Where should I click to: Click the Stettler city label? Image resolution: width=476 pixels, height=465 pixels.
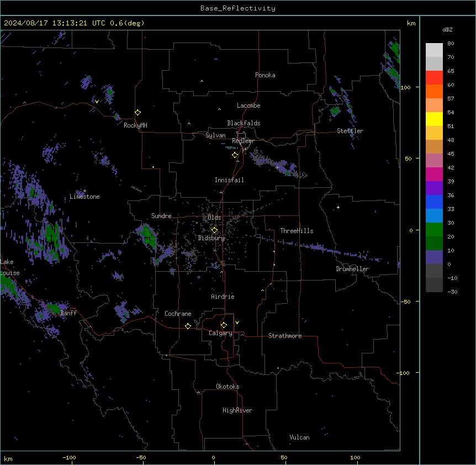[x=350, y=131]
